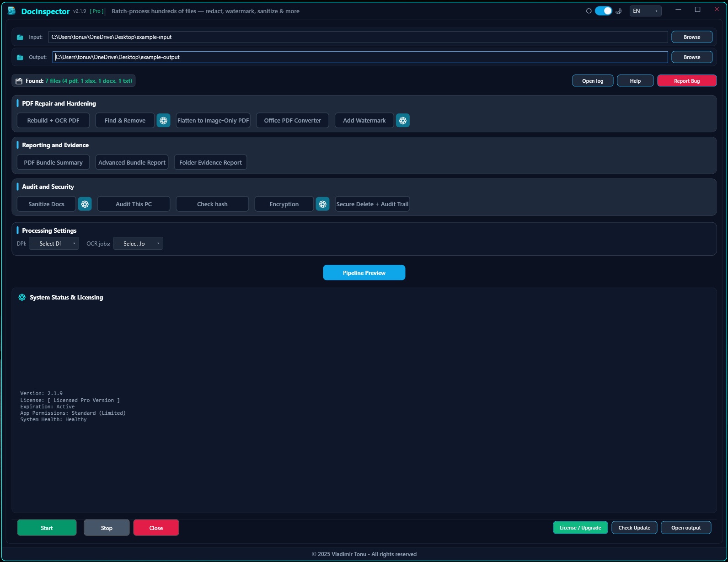Viewport: 728px width, 562px height.
Task: Select PDF Bundle Summary
Action: 53,162
